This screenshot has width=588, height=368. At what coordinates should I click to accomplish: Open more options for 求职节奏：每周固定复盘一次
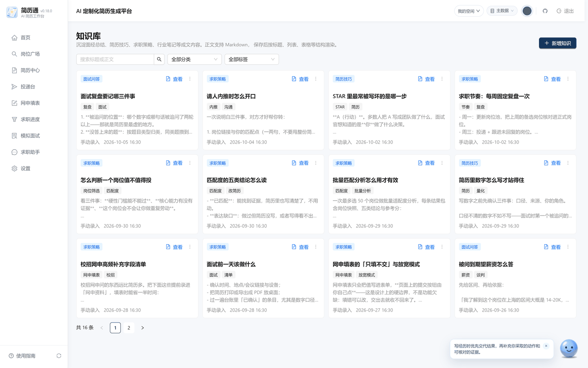point(568,79)
